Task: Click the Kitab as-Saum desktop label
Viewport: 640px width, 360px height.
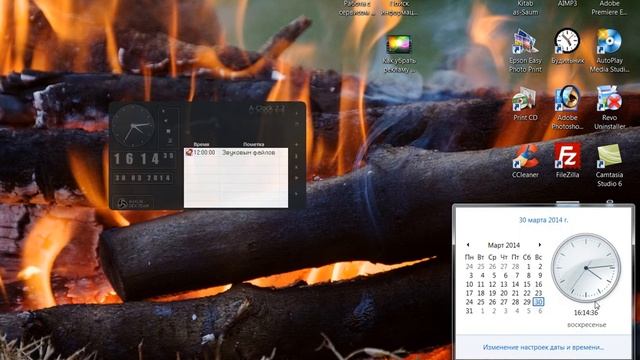Action: click(525, 8)
